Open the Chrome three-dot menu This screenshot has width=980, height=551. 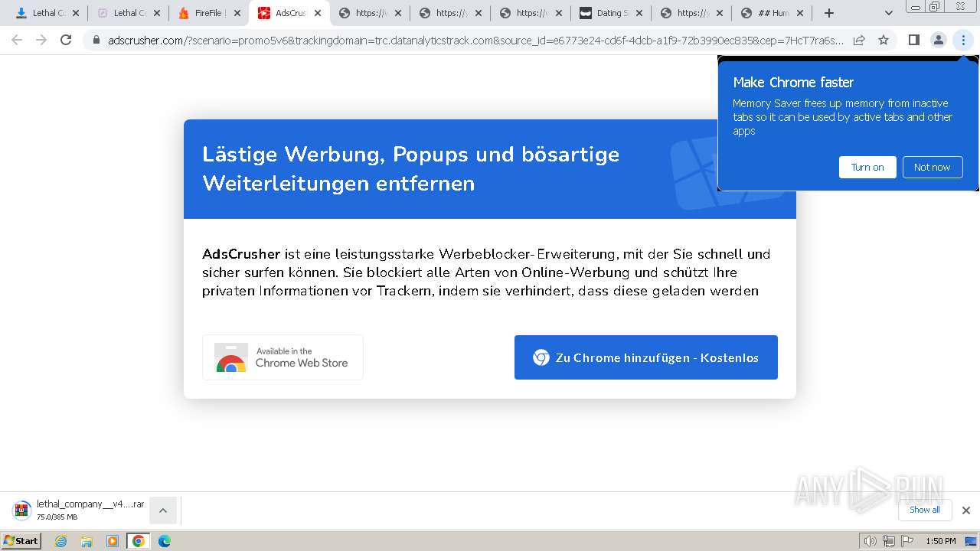pyautogui.click(x=963, y=40)
